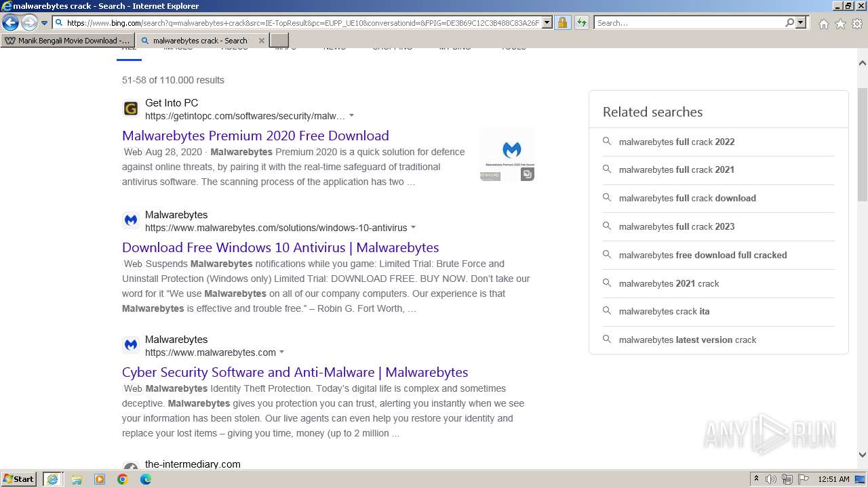This screenshot has height=488, width=868.
Task: Click the magnifier icon beside crack ita
Action: coord(607,310)
